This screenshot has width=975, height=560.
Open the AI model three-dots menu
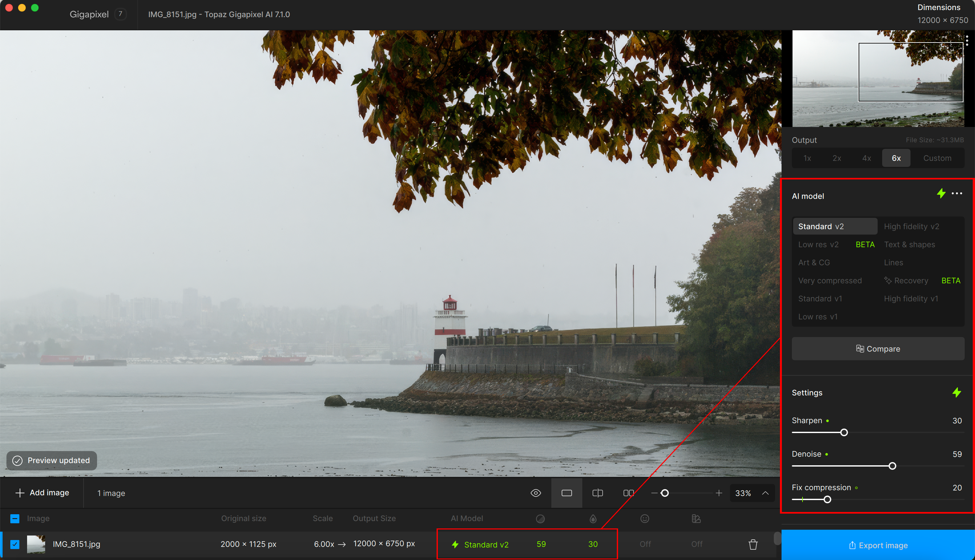pos(957,193)
